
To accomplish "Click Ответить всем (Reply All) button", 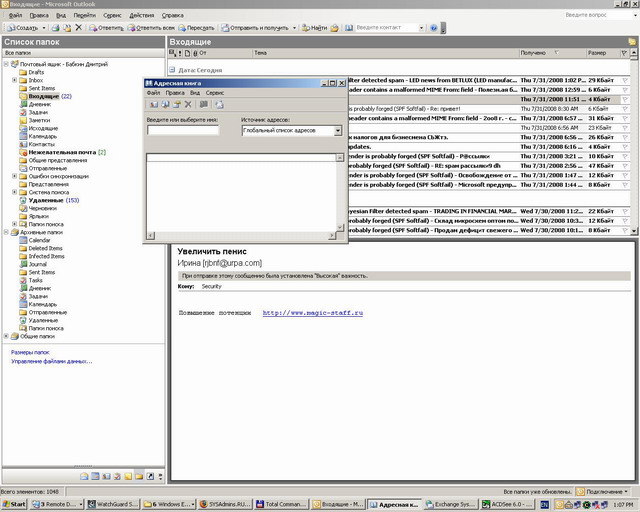I will 151,28.
